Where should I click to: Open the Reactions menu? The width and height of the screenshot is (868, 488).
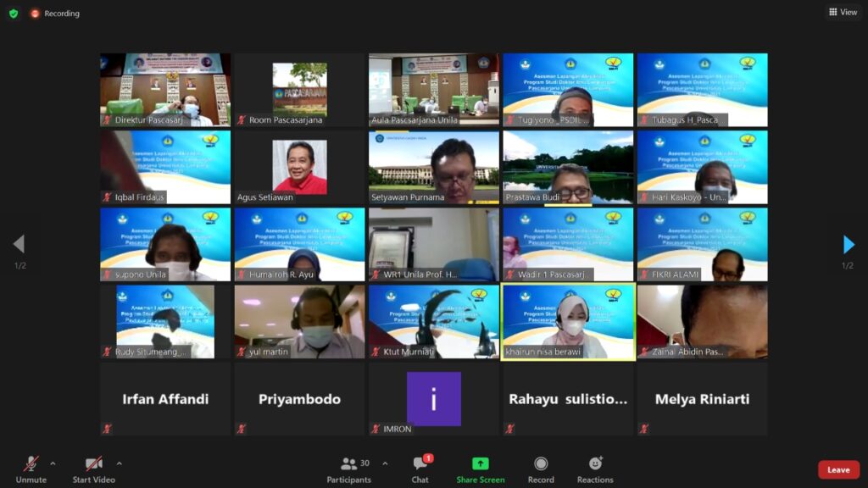tap(595, 464)
